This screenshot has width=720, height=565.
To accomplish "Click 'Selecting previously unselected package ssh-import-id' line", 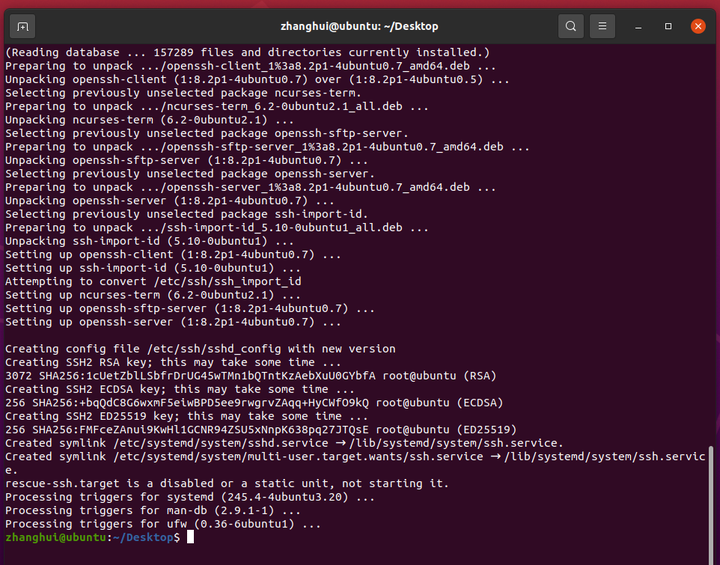I will click(x=186, y=214).
